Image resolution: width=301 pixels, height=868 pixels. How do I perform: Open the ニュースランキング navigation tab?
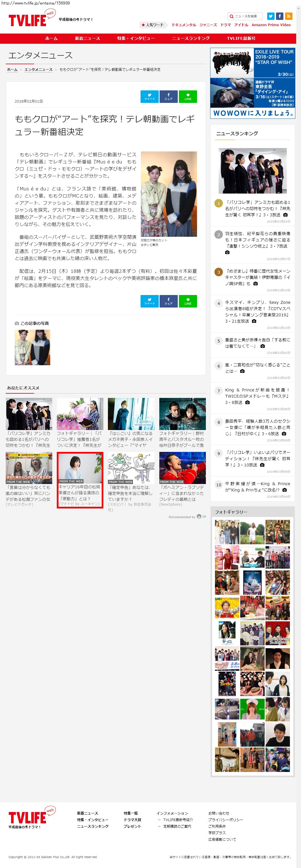pos(191,38)
